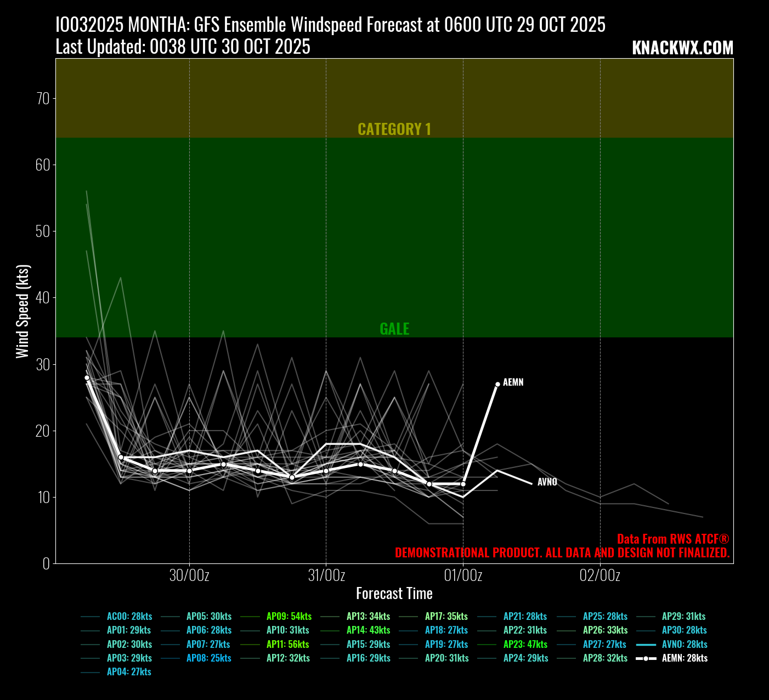Select the AP09: 54kts legend entry
The width and height of the screenshot is (769, 700).
[x=289, y=616]
